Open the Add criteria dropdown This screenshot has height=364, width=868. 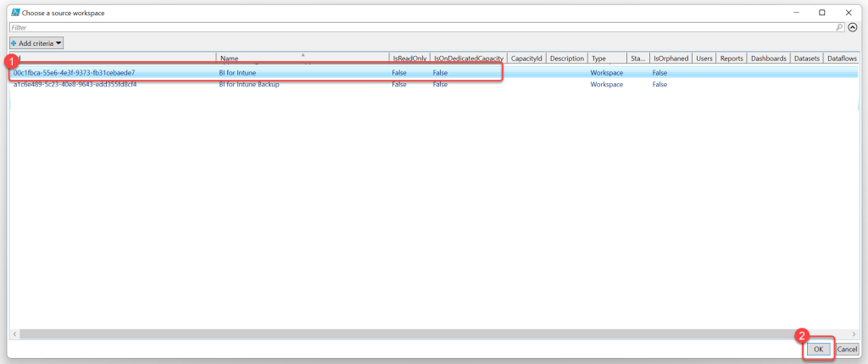(x=36, y=42)
